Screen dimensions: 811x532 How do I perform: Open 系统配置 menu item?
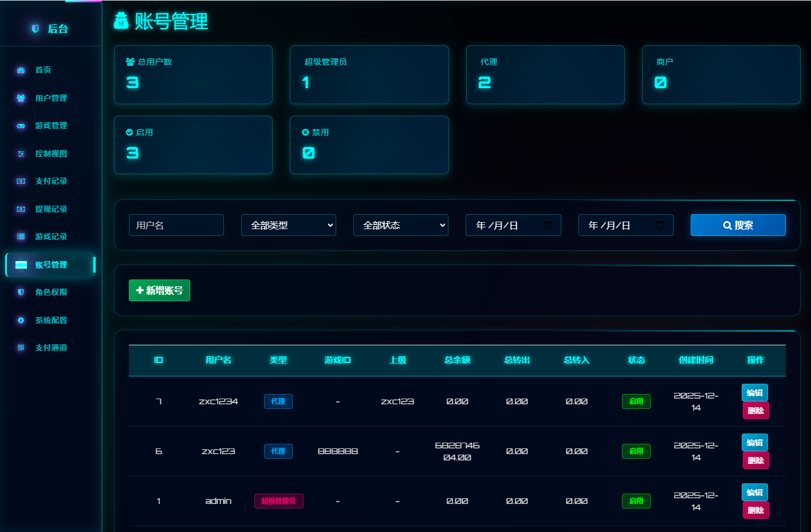50,320
